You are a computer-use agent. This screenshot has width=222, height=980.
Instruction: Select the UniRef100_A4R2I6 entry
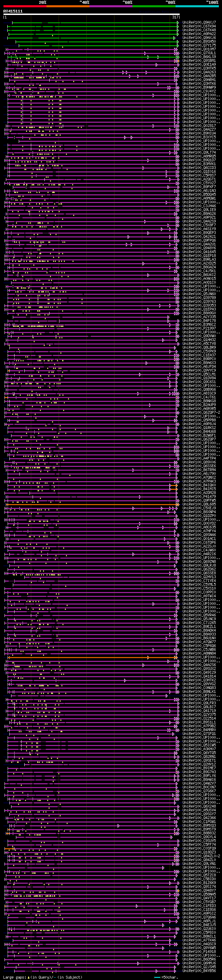pyautogui.click(x=199, y=554)
